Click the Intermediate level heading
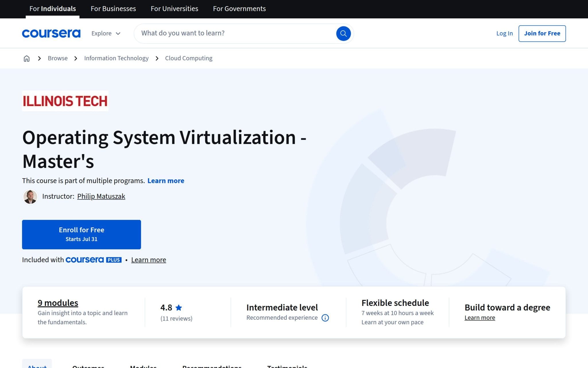588x368 pixels. (282, 307)
